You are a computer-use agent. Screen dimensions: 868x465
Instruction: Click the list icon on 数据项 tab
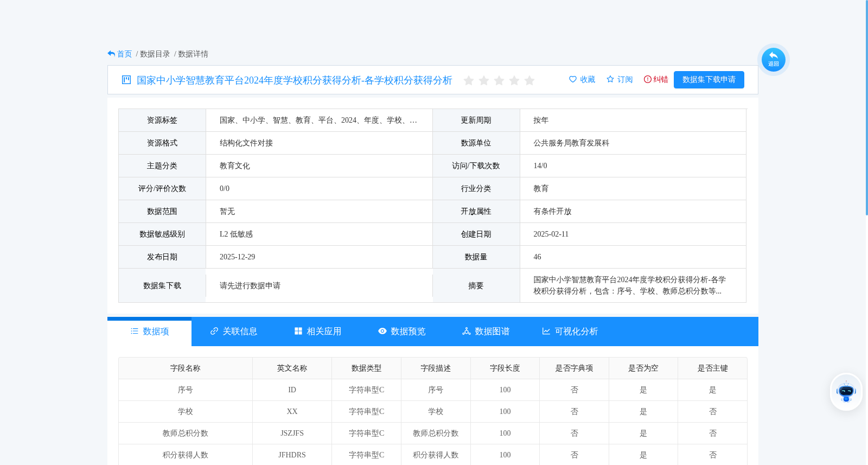pyautogui.click(x=135, y=331)
